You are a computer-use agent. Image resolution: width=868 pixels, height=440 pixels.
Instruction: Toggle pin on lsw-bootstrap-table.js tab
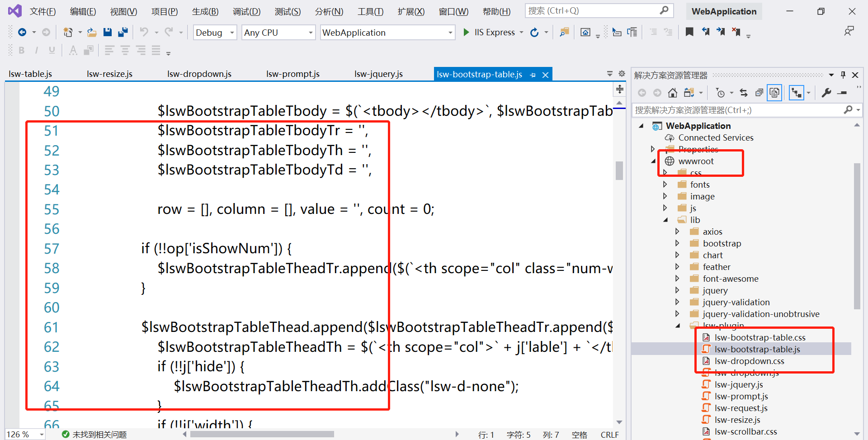coord(533,75)
